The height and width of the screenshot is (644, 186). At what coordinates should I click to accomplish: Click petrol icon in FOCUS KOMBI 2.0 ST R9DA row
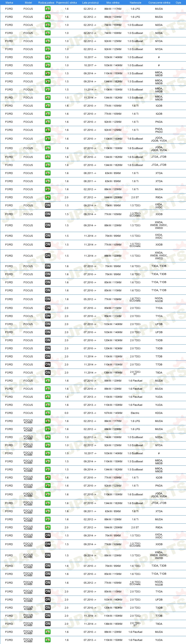pos(48,527)
